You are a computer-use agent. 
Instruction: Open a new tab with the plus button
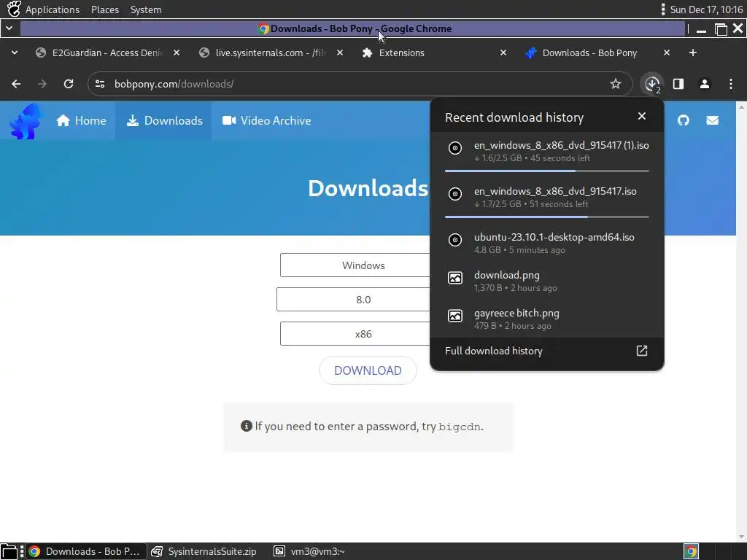tap(693, 52)
